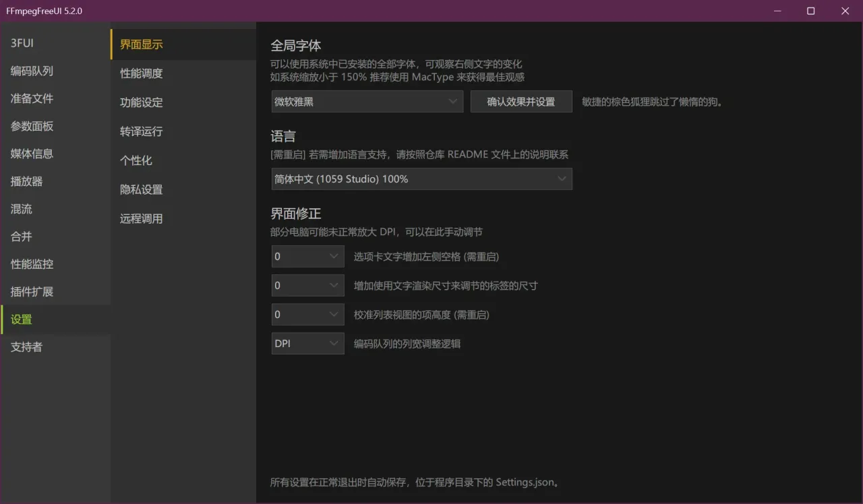The height and width of the screenshot is (504, 863).
Task: Open 隐私设置 settings section
Action: [x=183, y=189]
